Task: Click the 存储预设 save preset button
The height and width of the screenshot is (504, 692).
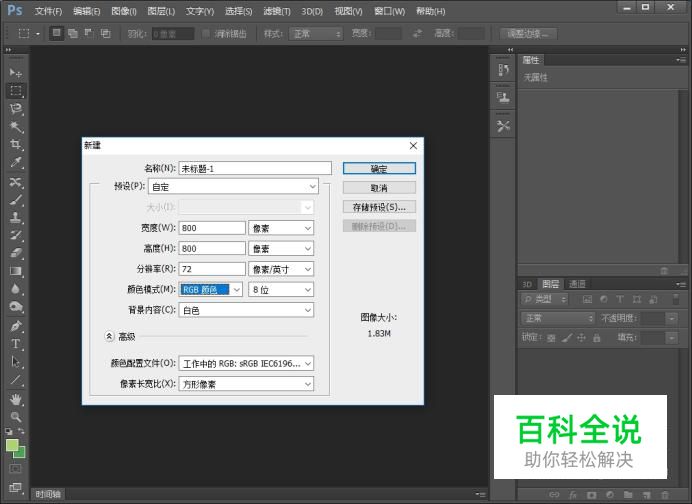Action: [x=378, y=207]
